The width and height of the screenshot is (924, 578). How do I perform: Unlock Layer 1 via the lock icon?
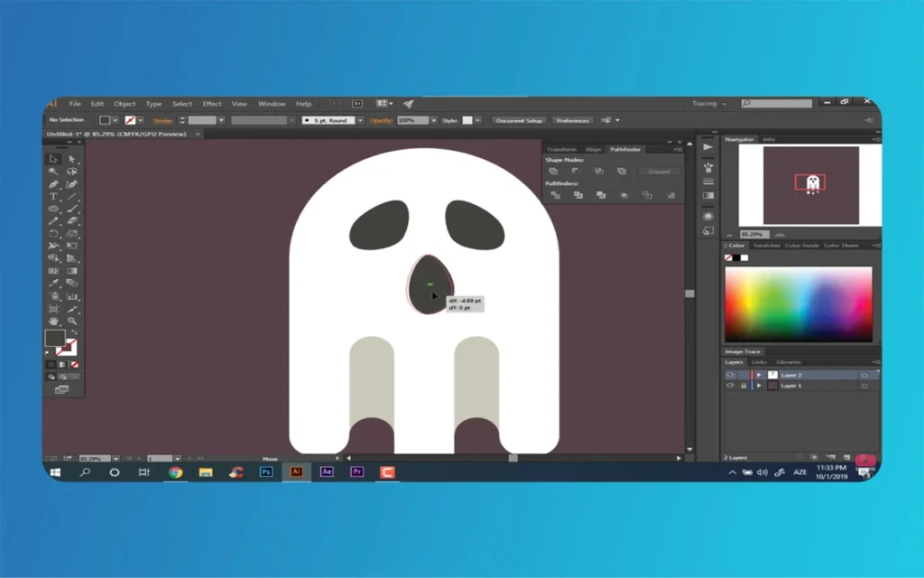tap(743, 386)
